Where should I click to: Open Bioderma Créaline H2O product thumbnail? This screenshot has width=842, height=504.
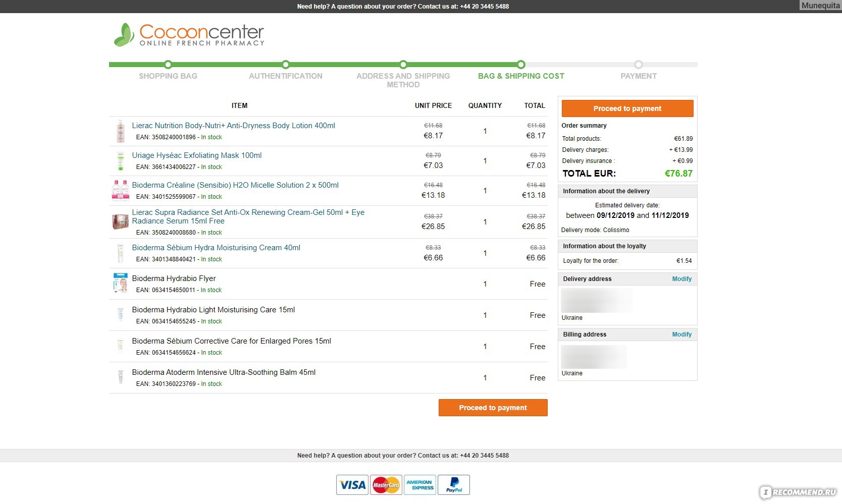click(x=120, y=191)
